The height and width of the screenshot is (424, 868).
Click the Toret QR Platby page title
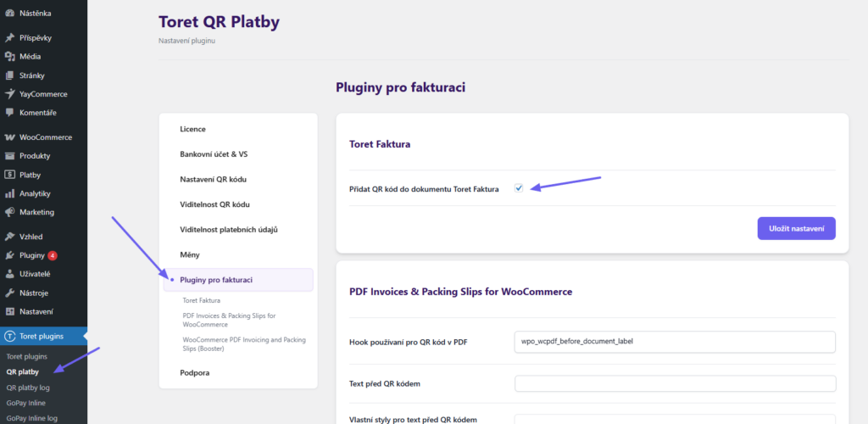click(x=220, y=21)
